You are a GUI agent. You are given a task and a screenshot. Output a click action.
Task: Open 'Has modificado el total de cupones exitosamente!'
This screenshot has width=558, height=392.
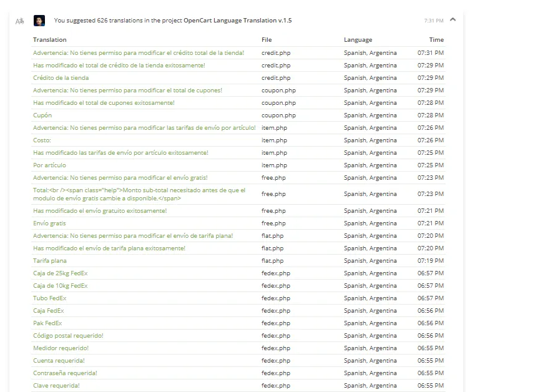click(x=104, y=102)
